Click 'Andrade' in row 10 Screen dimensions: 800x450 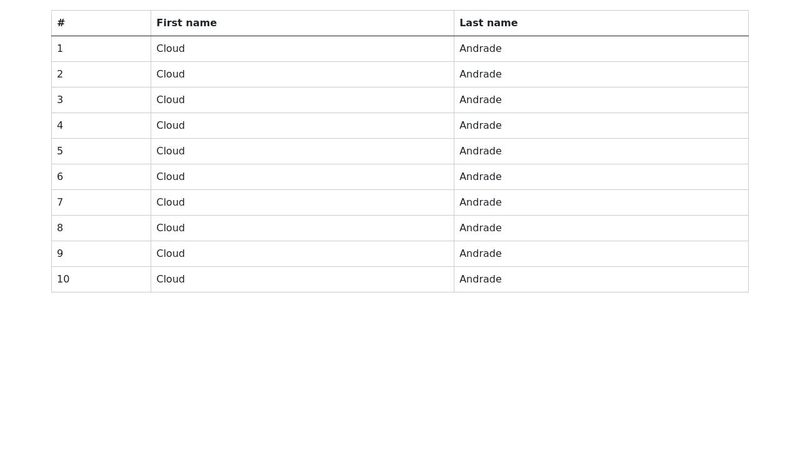click(x=480, y=279)
